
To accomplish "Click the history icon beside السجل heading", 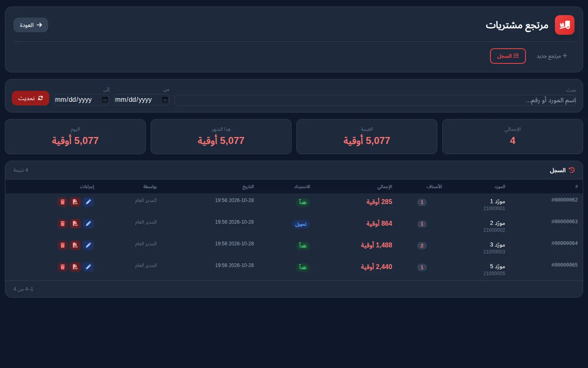I will click(572, 170).
